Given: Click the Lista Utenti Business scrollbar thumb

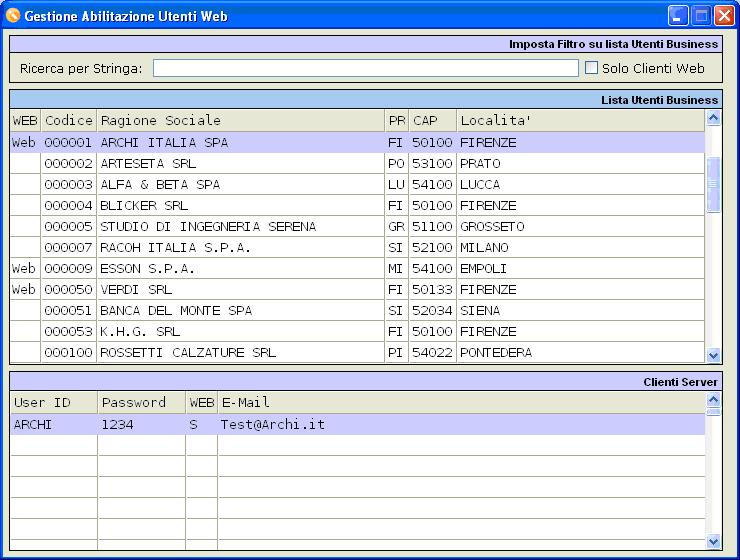Looking at the screenshot, I should tap(714, 184).
